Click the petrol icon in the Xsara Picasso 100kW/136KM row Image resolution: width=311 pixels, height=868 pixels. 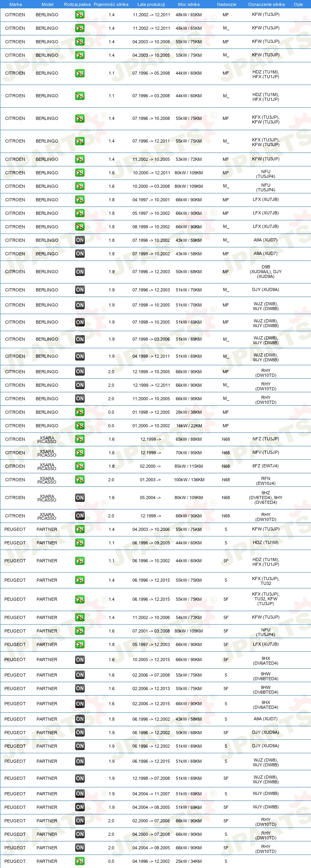(x=80, y=480)
